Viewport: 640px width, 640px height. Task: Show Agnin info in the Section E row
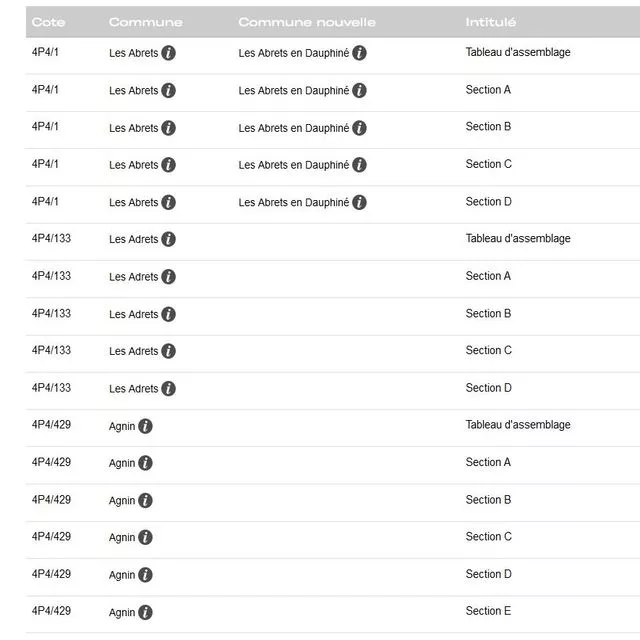145,612
